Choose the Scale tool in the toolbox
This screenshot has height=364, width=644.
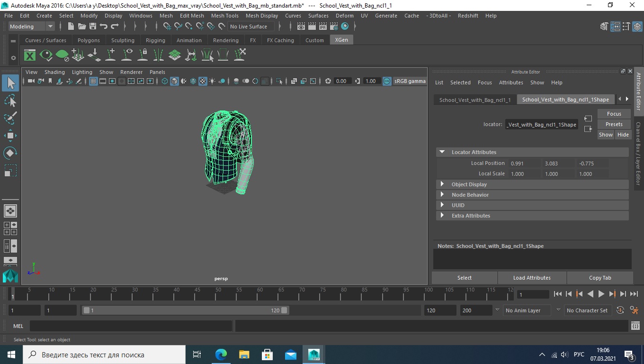[10, 171]
